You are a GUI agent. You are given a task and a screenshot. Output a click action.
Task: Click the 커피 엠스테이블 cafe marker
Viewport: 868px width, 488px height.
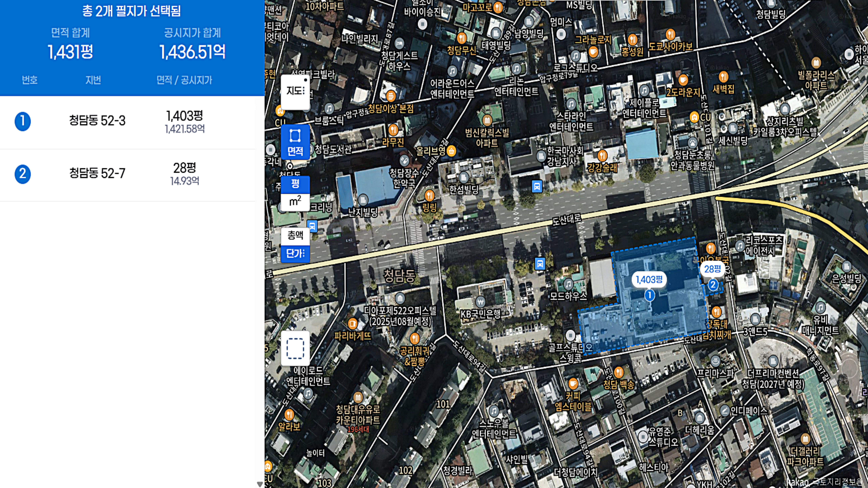click(x=573, y=384)
